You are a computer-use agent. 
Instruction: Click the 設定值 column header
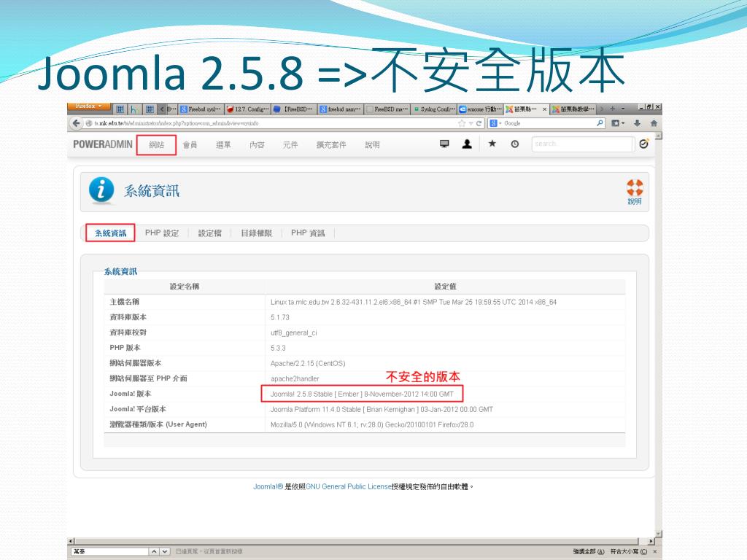coord(445,286)
